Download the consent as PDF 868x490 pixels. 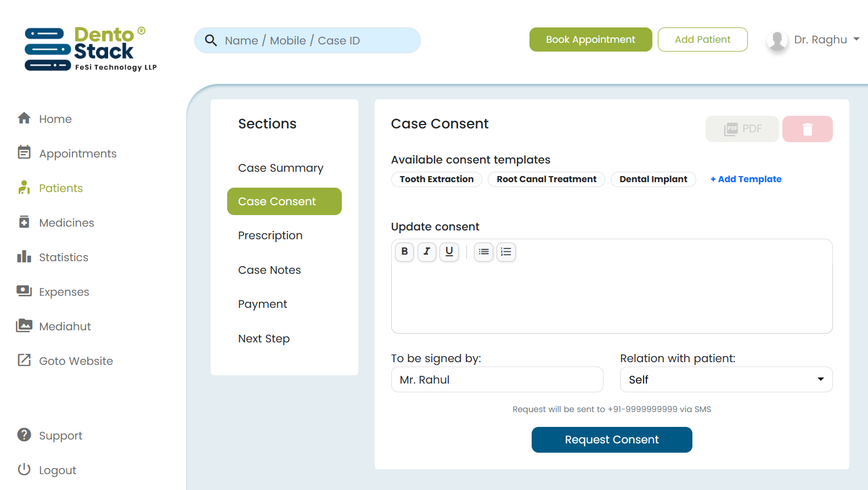pyautogui.click(x=742, y=128)
